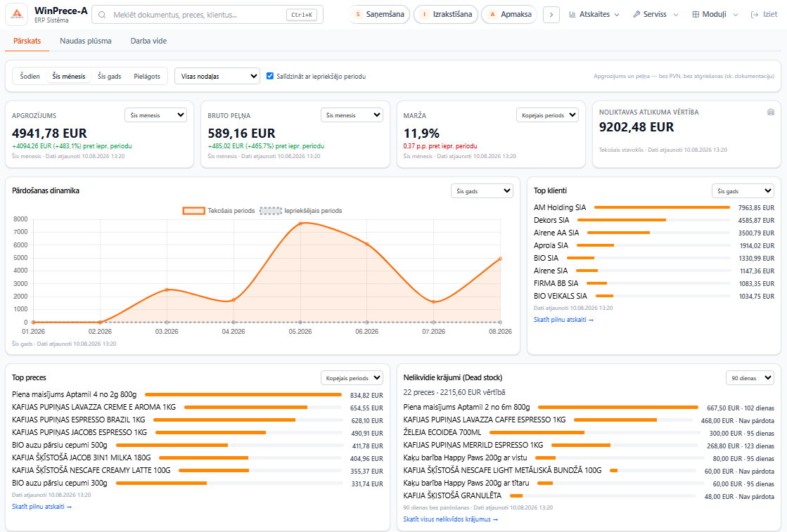Click Kaķu barība Happy Paws ar vistu row
The height and width of the screenshot is (532, 787).
tap(588, 458)
